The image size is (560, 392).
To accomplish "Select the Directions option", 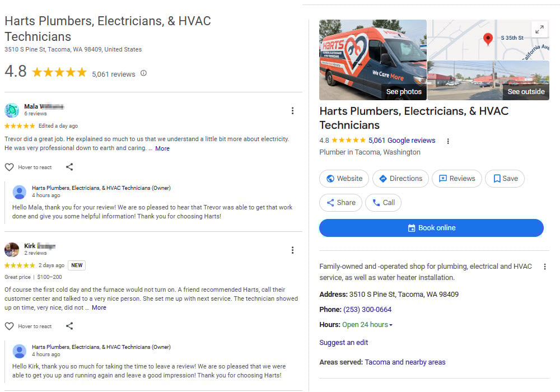I will pos(400,179).
